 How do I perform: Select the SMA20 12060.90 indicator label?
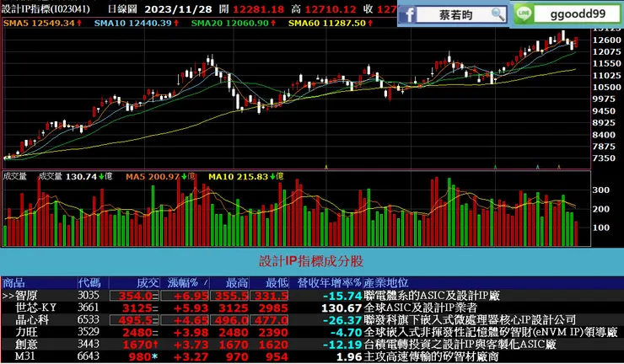click(x=234, y=24)
